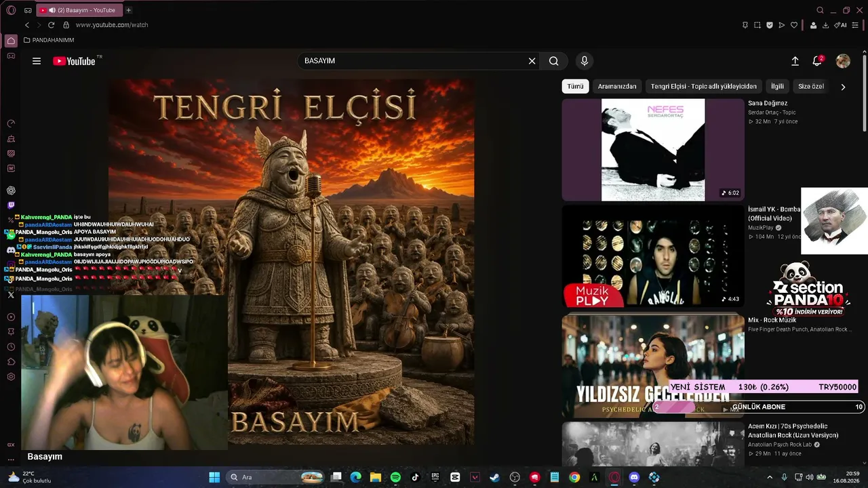Expand the hidden system tray icons
This screenshot has width=868, height=488.
[769, 477]
